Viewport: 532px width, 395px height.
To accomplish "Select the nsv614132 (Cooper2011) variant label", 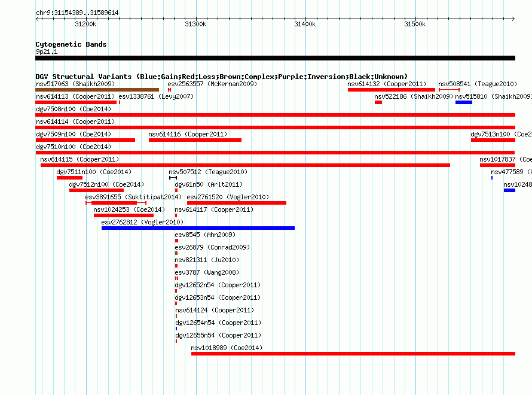I will pyautogui.click(x=387, y=84).
